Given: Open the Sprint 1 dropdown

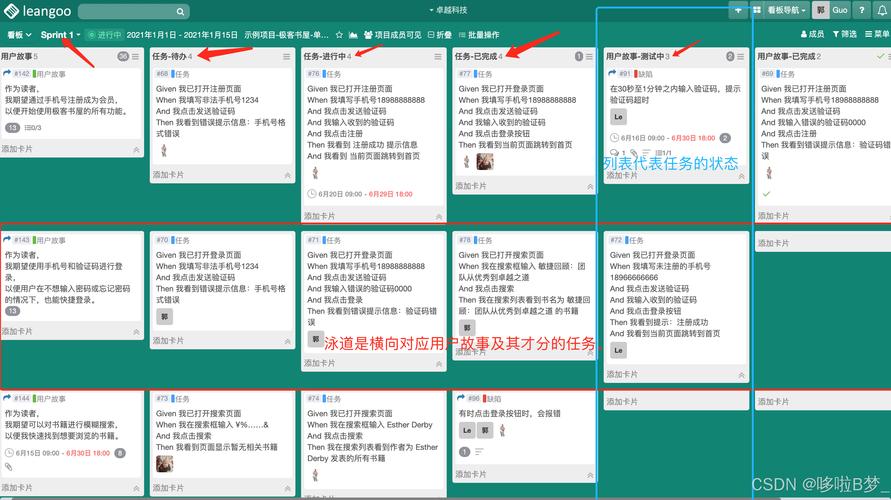Looking at the screenshot, I should 60,35.
